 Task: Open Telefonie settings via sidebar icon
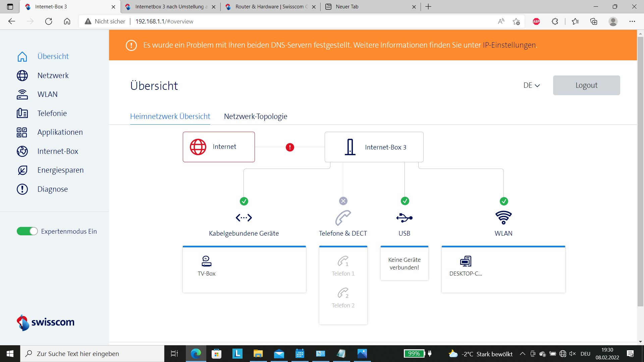pos(22,113)
